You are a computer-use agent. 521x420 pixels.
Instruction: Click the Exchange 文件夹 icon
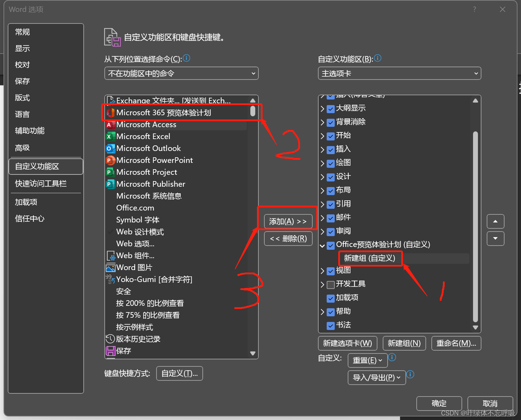coord(110,101)
